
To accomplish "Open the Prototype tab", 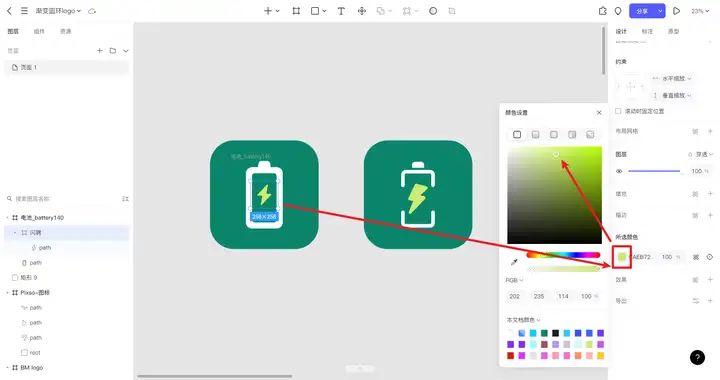I will (674, 31).
